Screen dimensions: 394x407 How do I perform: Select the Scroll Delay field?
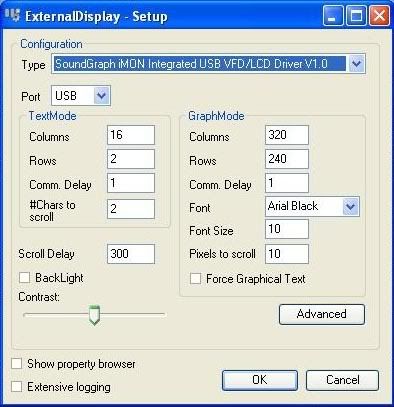[x=131, y=254]
